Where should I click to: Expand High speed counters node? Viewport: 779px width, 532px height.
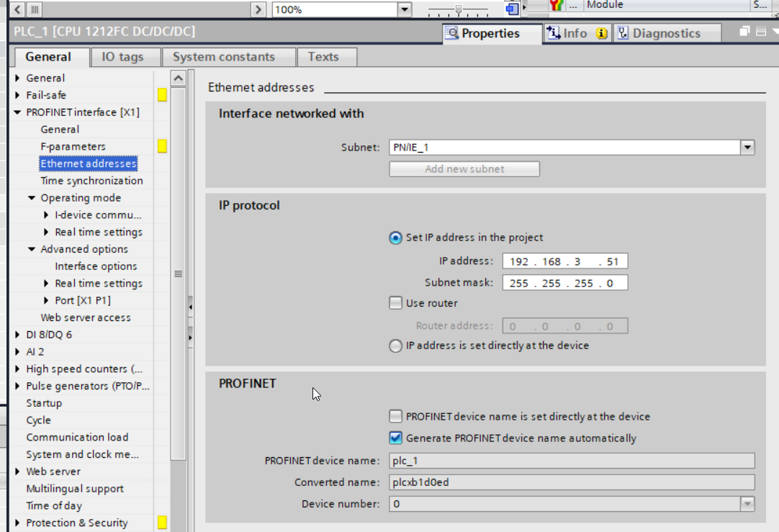click(18, 369)
